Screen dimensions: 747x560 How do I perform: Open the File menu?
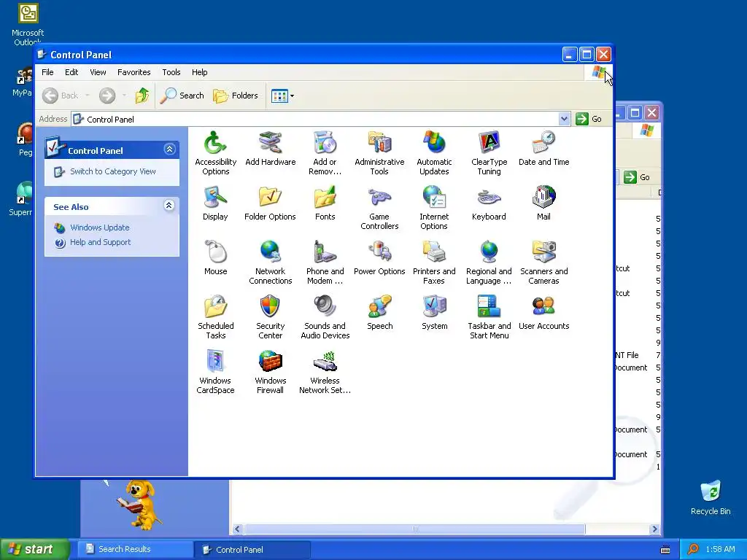47,72
